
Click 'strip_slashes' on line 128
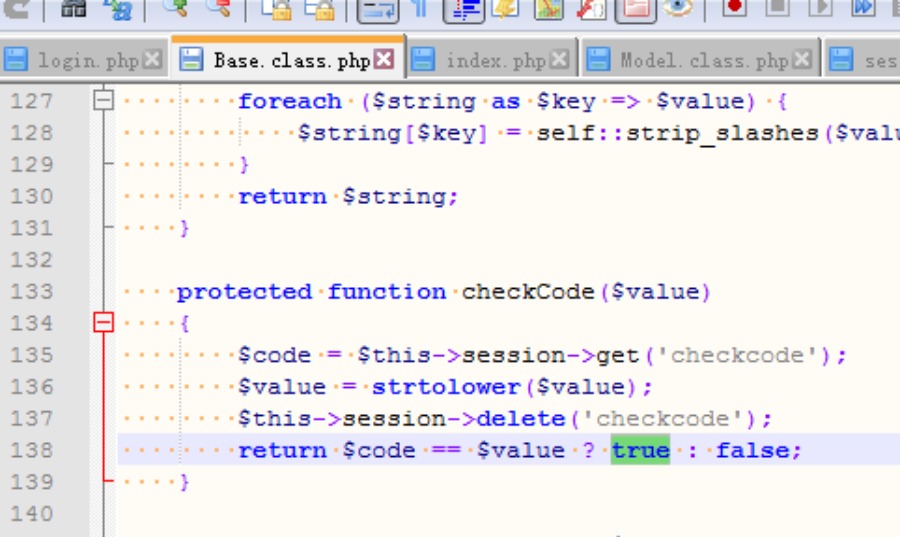[x=722, y=134]
